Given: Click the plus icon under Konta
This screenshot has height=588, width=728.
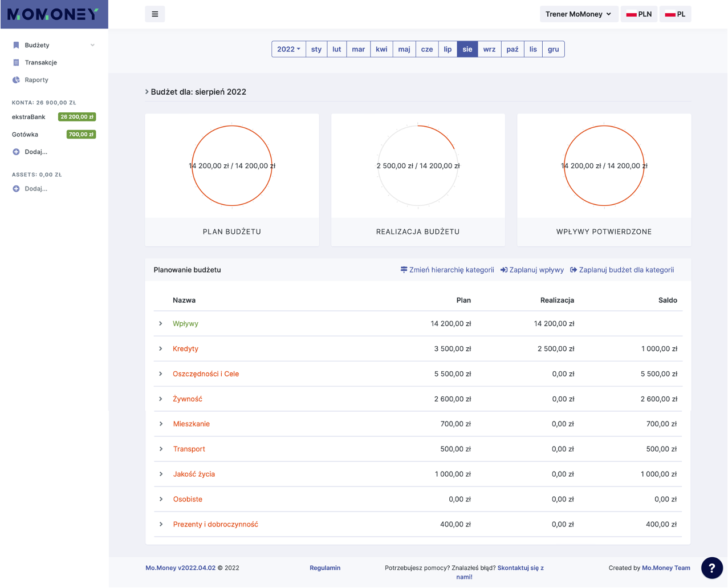Looking at the screenshot, I should [x=16, y=152].
